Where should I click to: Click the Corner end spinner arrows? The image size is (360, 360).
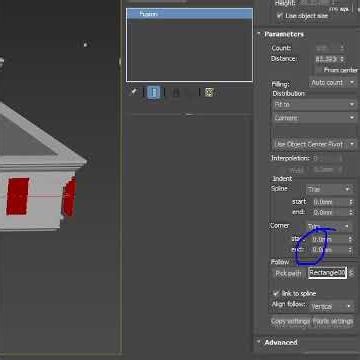pyautogui.click(x=350, y=250)
